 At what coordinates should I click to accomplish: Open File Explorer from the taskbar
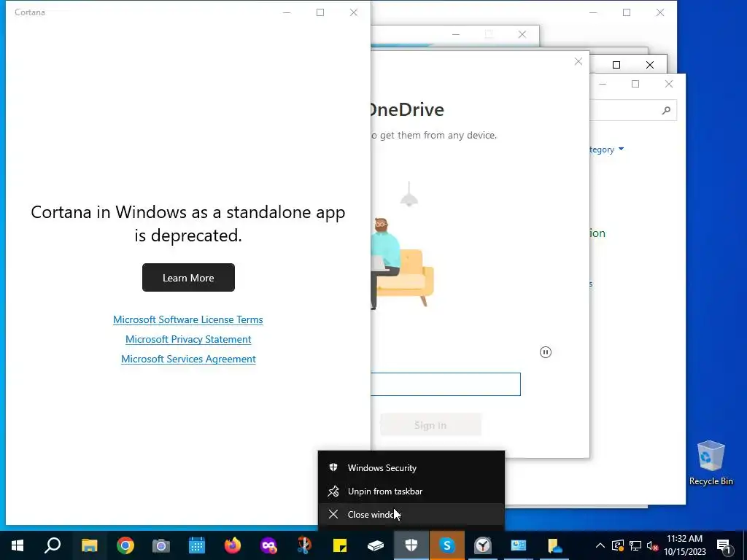[x=89, y=545]
